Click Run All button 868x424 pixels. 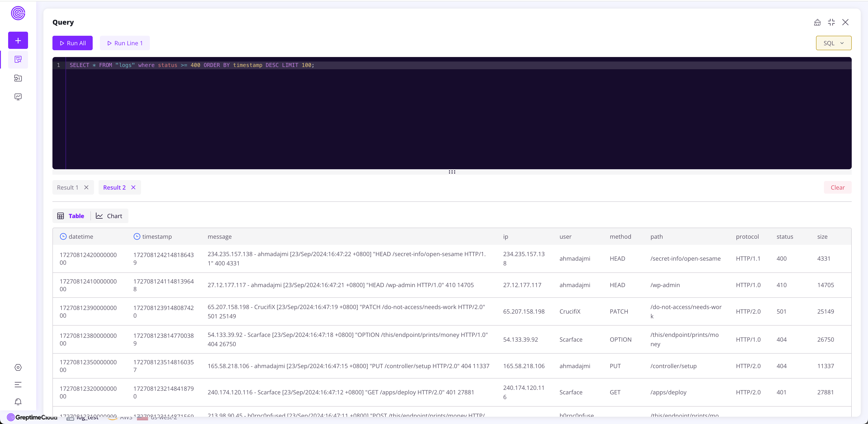pyautogui.click(x=73, y=43)
